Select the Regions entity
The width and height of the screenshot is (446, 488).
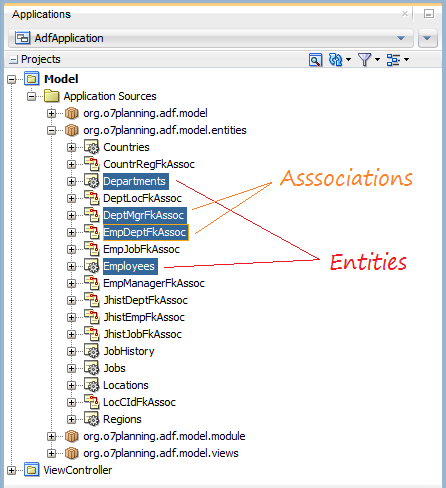click(x=122, y=419)
